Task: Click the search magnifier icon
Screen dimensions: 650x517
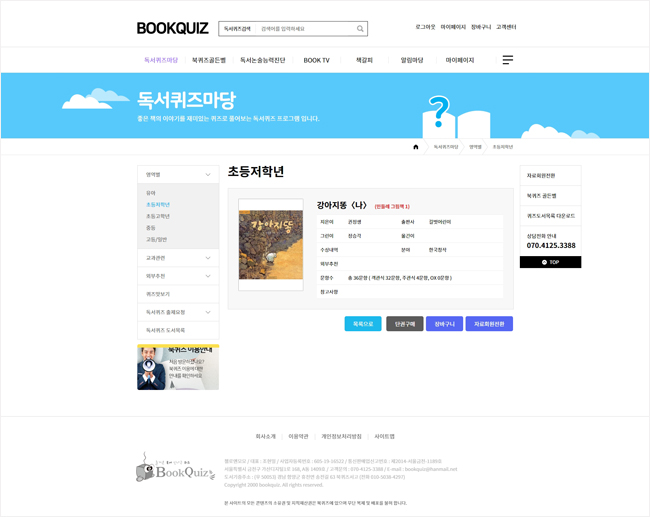Action: (360, 29)
